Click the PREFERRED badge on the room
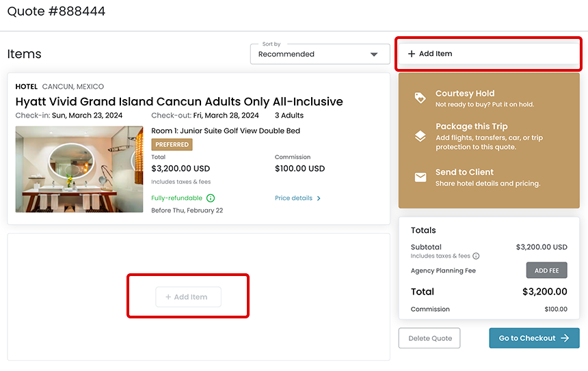The height and width of the screenshot is (371, 588). click(x=172, y=145)
